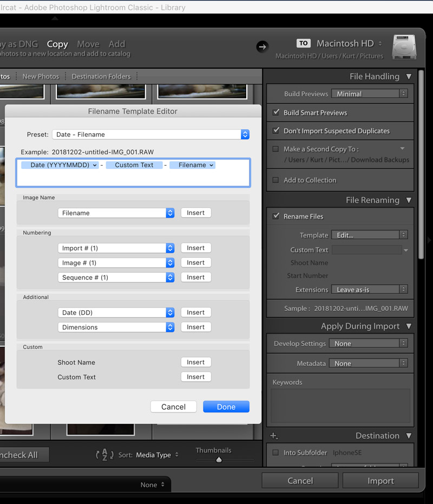Open the Template Edit... dropdown
This screenshot has width=433, height=504.
click(370, 235)
